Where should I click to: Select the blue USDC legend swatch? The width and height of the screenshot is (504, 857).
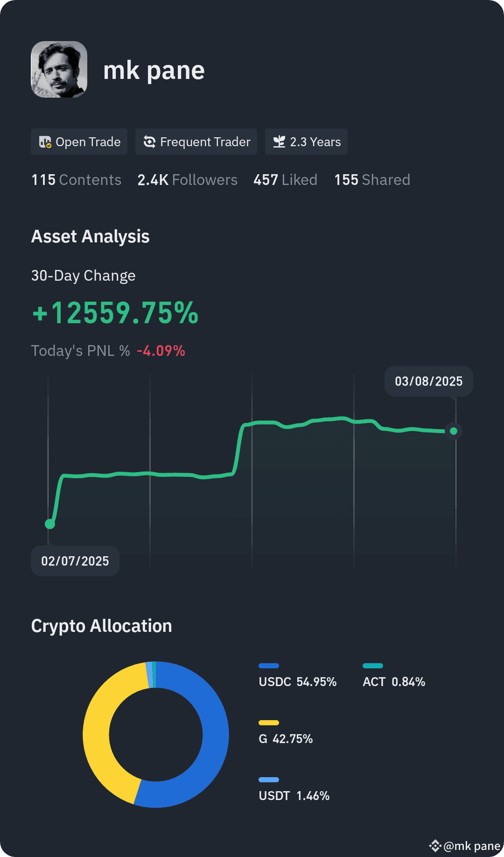(x=269, y=666)
